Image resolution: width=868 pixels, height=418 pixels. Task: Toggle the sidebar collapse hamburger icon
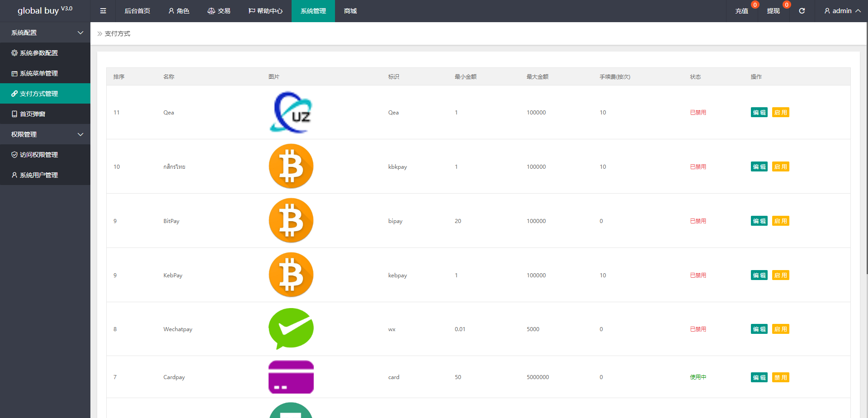pyautogui.click(x=103, y=11)
